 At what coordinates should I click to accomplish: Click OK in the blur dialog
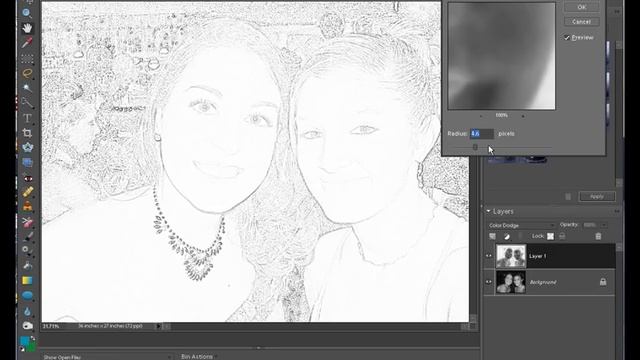pos(582,7)
